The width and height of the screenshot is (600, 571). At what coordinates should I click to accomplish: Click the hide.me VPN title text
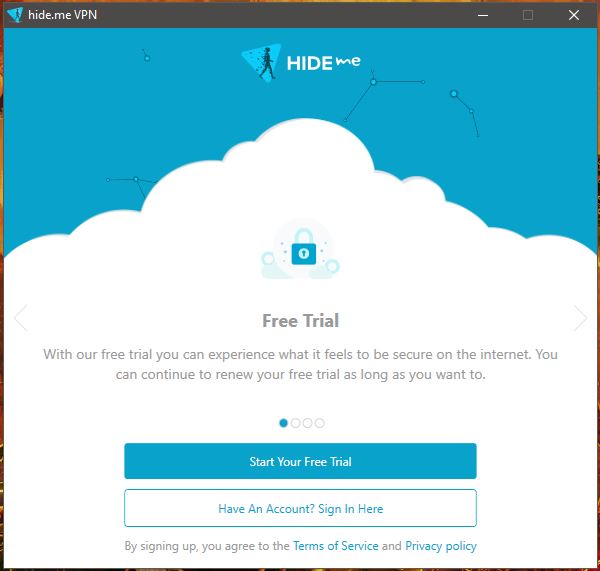tap(63, 15)
